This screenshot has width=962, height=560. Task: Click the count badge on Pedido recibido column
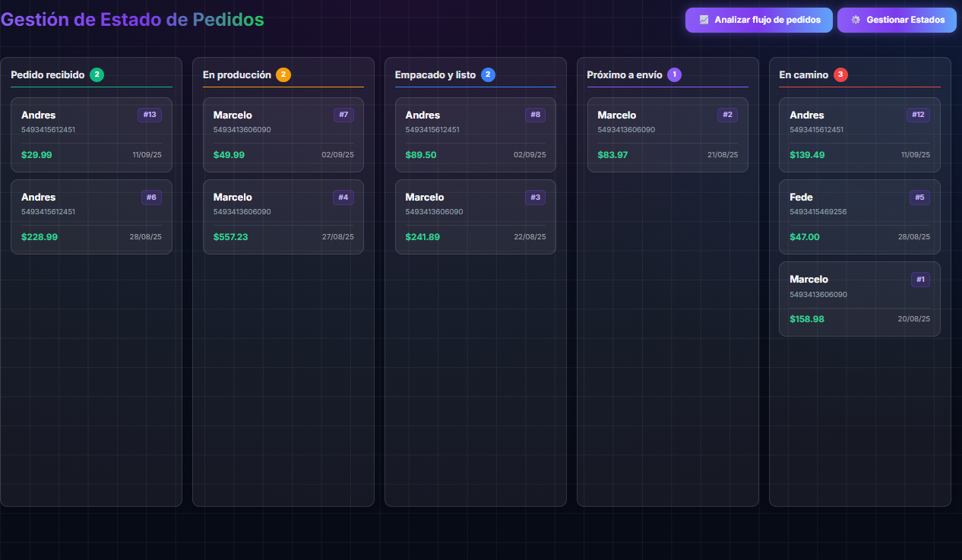(x=97, y=75)
